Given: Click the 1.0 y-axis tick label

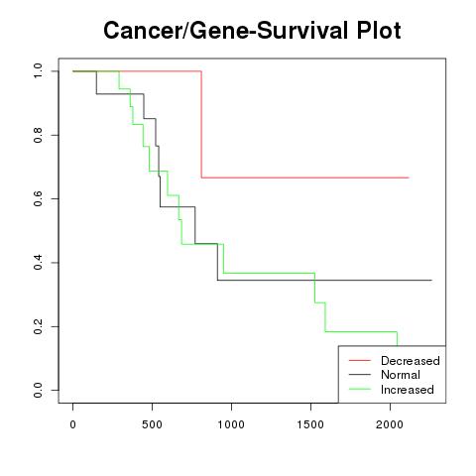Looking at the screenshot, I should pyautogui.click(x=38, y=71).
